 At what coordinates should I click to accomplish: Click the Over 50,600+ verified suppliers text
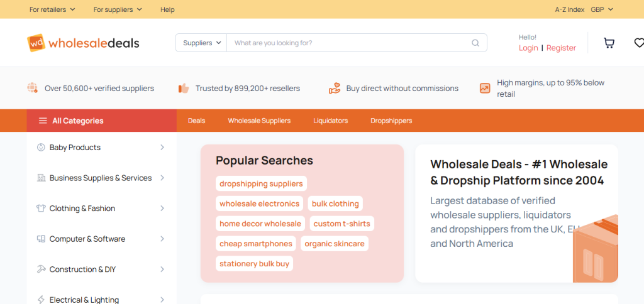[x=99, y=88]
